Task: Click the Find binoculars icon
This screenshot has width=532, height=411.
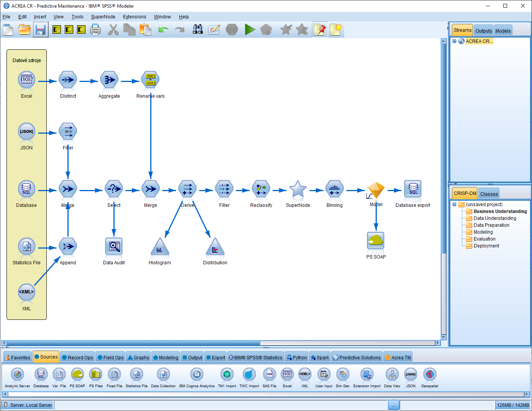Action: click(x=198, y=29)
